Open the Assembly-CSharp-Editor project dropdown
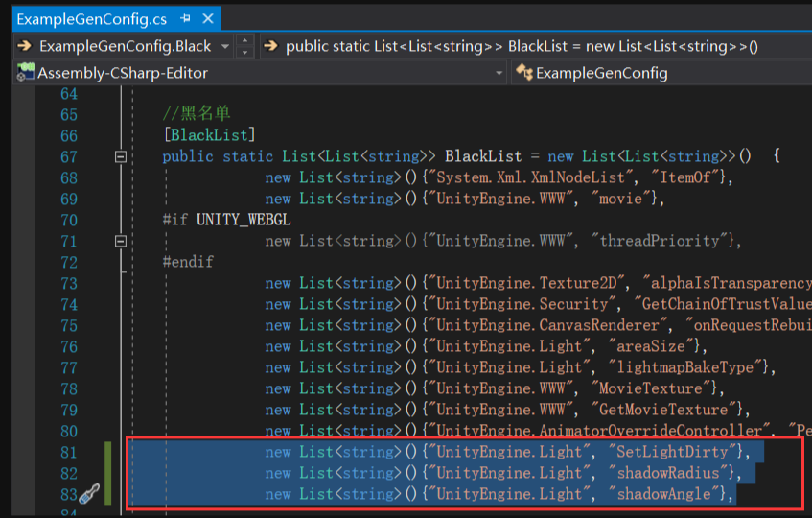This screenshot has width=812, height=518. click(499, 73)
